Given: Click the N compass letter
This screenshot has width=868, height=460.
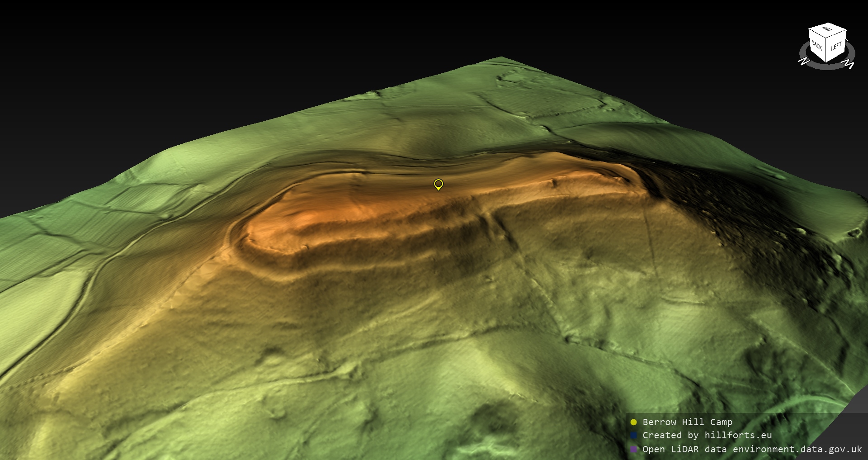Looking at the screenshot, I should coord(803,61).
